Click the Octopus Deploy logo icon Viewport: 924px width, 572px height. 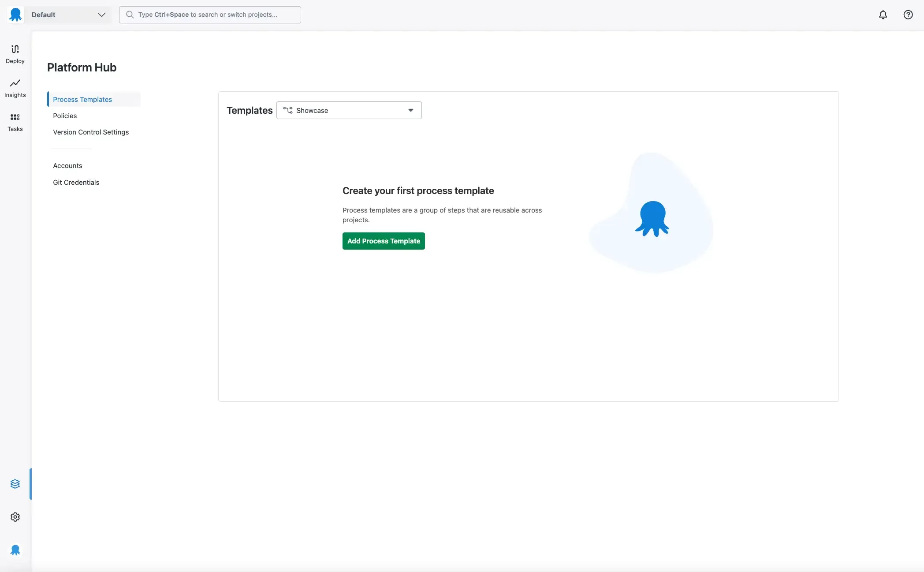(15, 15)
